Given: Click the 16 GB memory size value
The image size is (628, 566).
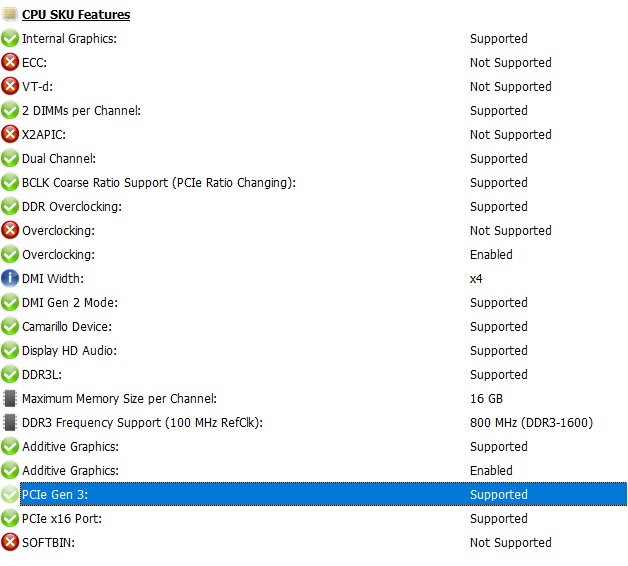Looking at the screenshot, I should [x=486, y=399].
